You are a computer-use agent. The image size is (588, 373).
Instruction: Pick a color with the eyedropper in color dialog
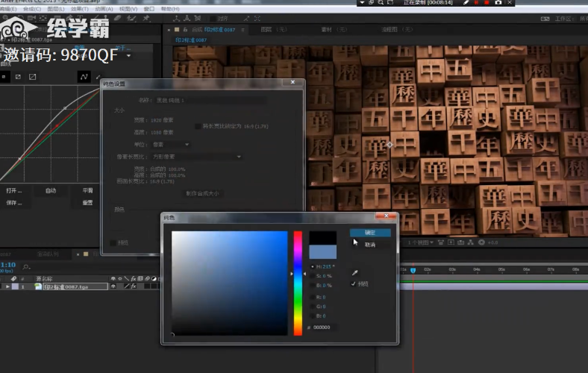[x=354, y=273]
